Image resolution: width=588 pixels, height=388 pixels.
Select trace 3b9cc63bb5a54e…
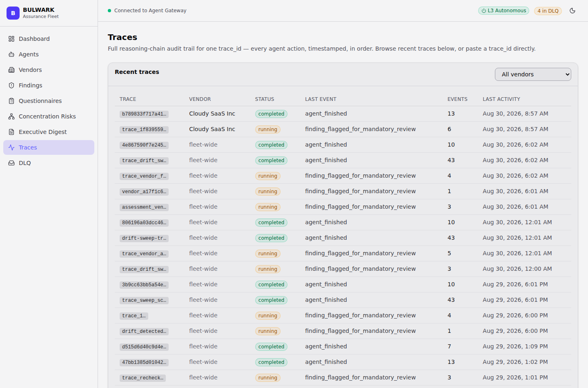pyautogui.click(x=144, y=285)
